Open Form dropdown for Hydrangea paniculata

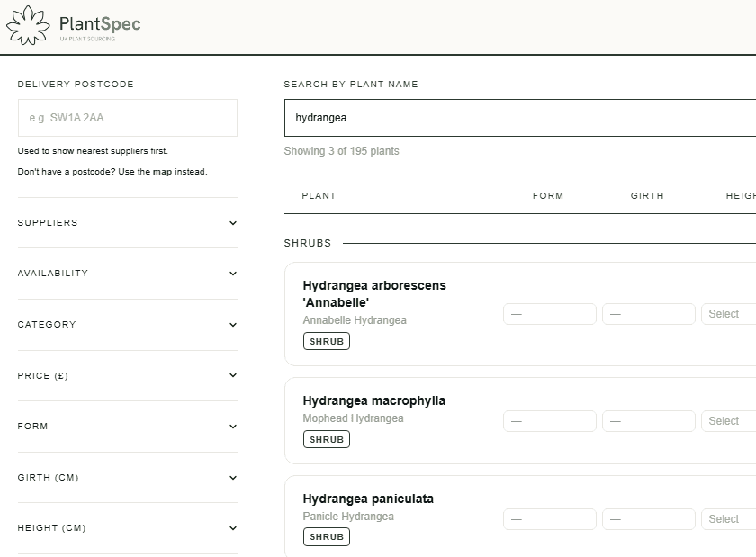[x=550, y=519]
